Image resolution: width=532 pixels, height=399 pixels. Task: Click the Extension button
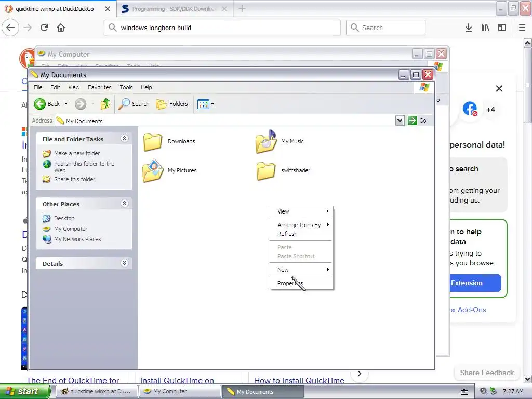tap(475, 283)
